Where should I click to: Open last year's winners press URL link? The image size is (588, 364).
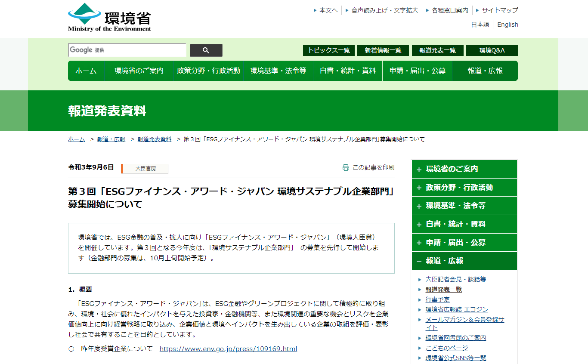coord(228,349)
